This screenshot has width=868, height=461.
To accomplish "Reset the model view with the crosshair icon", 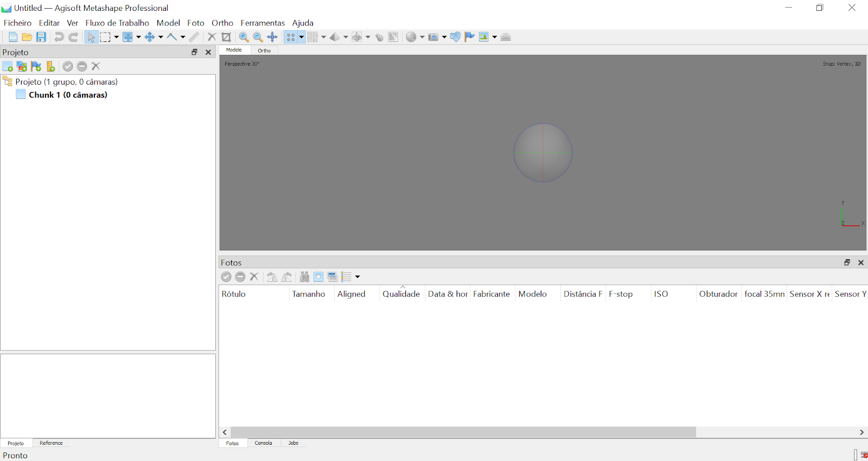I will (272, 37).
